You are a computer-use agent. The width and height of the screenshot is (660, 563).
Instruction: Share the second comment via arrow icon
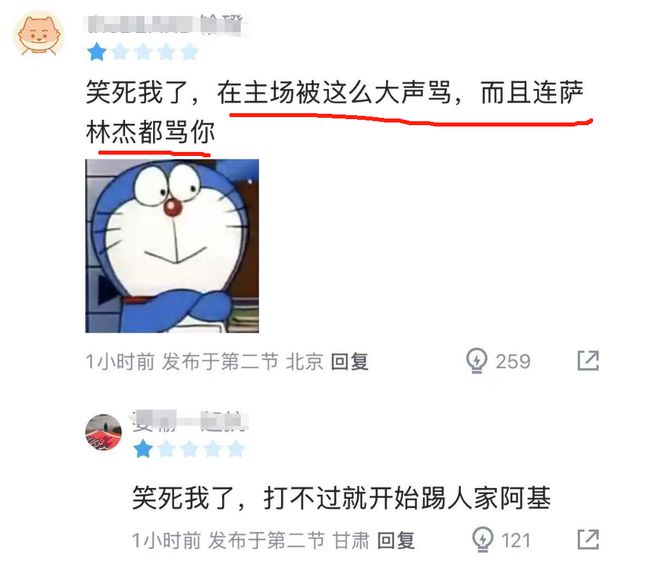[x=588, y=539]
